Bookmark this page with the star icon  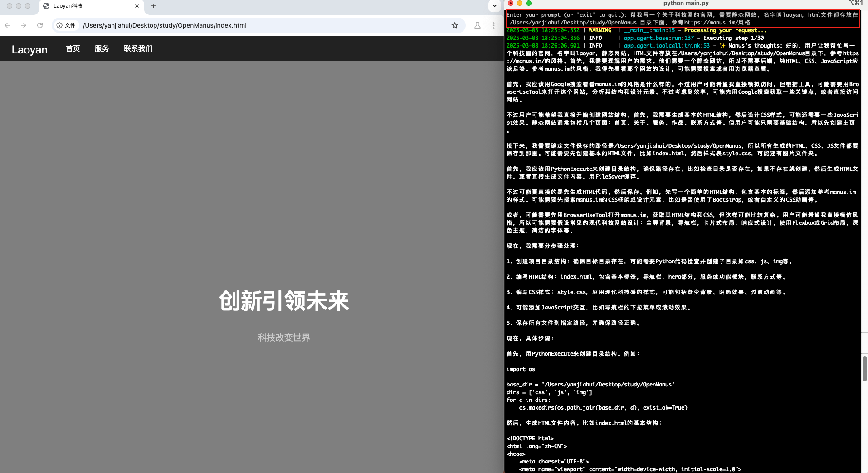coord(454,25)
